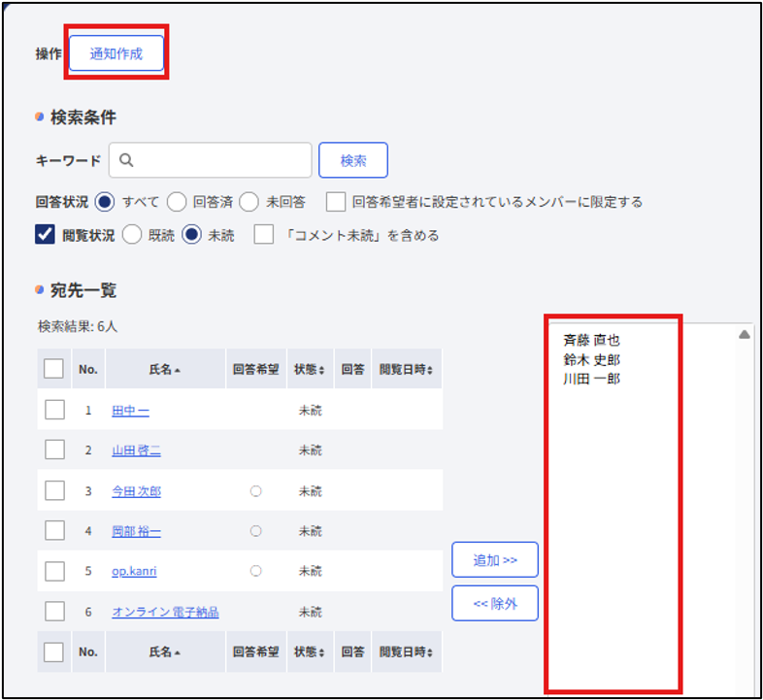This screenshot has width=763, height=700.
Task: Click the magnifier icon in keyword field
Action: (126, 160)
